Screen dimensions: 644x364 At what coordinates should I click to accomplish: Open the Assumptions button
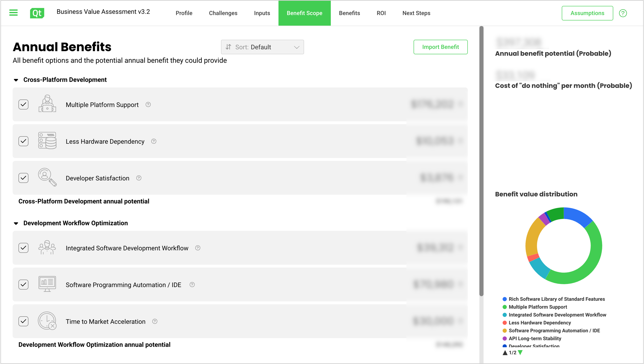click(x=587, y=13)
